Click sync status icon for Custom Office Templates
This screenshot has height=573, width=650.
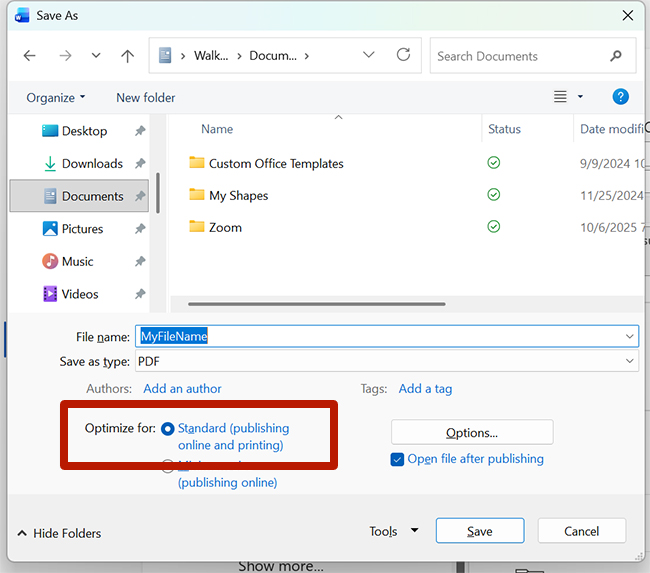(493, 163)
